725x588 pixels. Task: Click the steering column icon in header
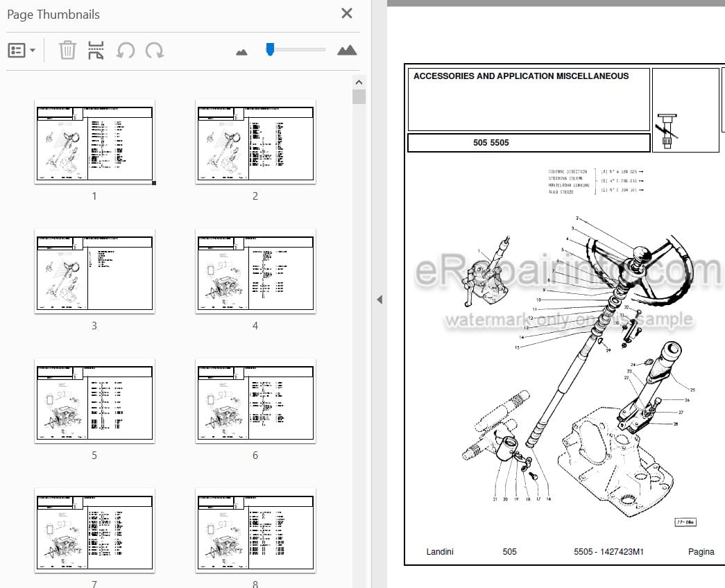(667, 131)
